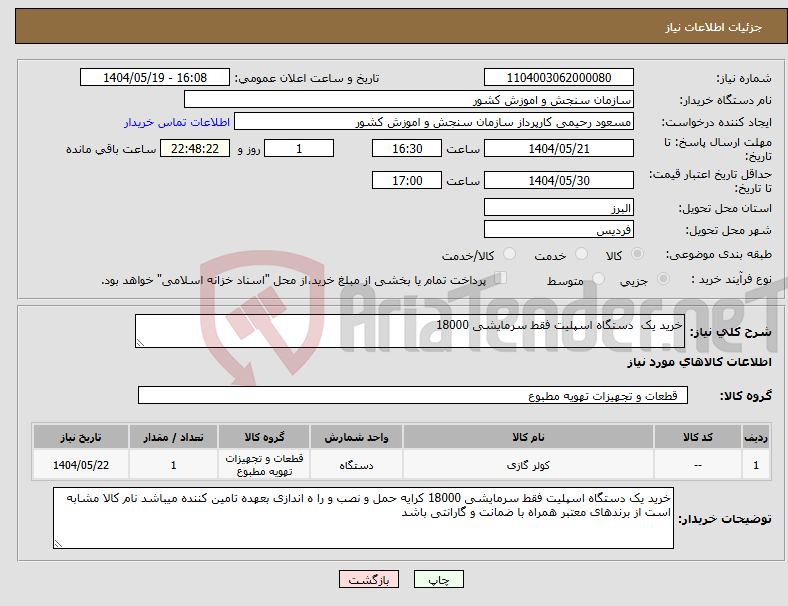Click the validity time field 17:00
This screenshot has height=606, width=788.
tap(407, 180)
